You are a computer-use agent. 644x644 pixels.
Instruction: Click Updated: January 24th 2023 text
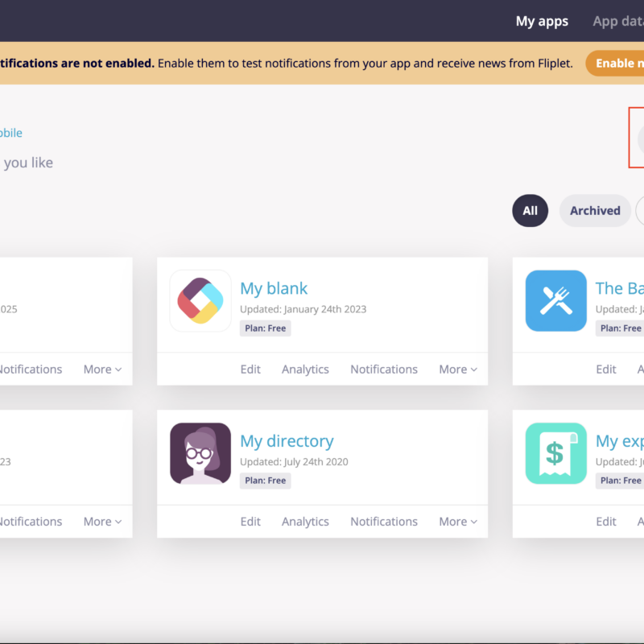point(303,309)
